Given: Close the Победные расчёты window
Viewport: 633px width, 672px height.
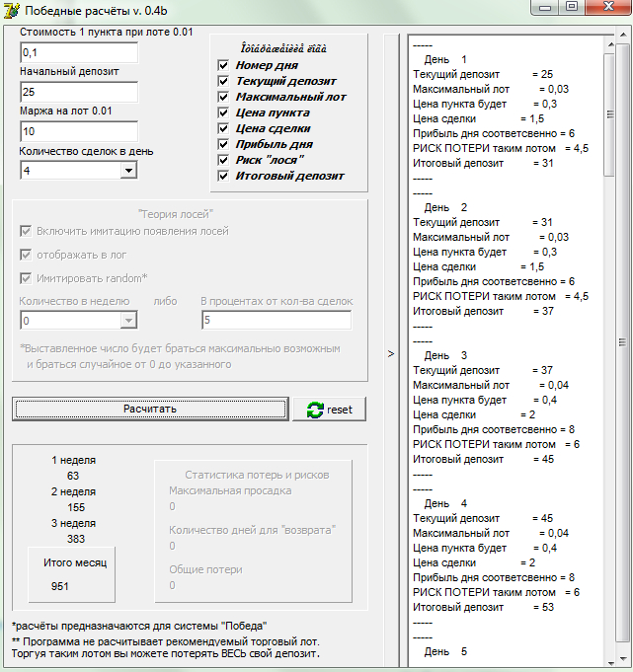Looking at the screenshot, I should pyautogui.click(x=608, y=7).
